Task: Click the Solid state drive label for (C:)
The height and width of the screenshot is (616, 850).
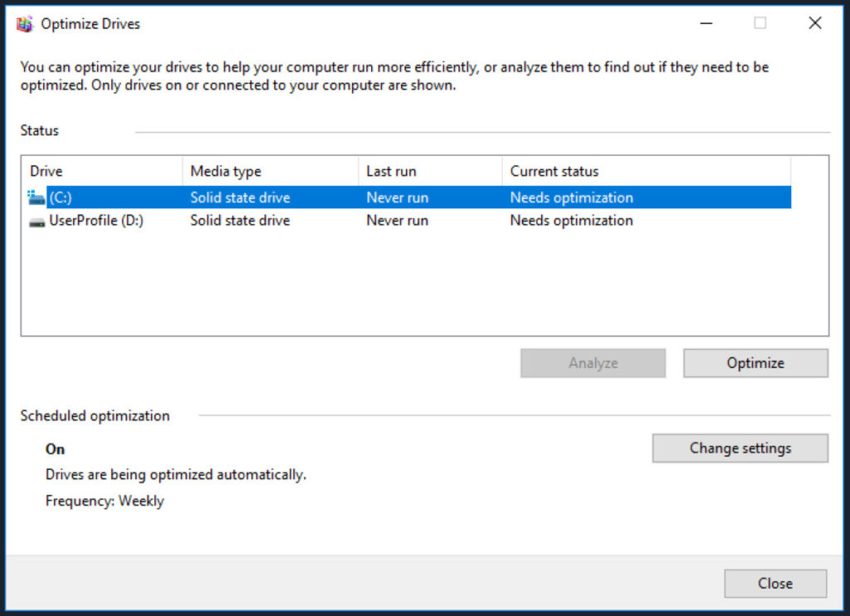Action: (240, 197)
